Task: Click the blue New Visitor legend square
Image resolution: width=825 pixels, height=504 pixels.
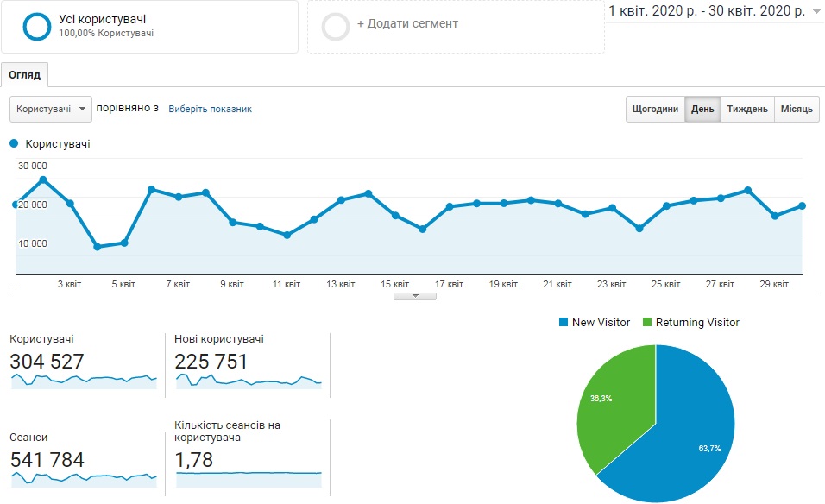Action: tap(564, 322)
